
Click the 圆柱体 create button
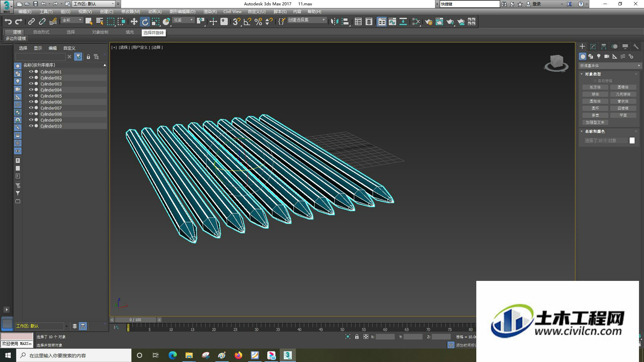[x=595, y=101]
